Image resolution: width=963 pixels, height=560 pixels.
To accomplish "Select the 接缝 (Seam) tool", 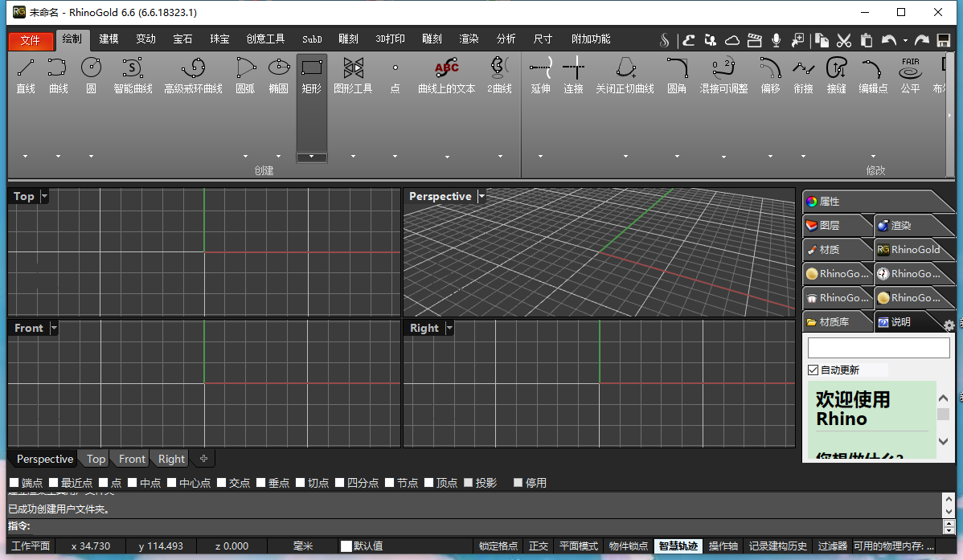I will pos(837,76).
